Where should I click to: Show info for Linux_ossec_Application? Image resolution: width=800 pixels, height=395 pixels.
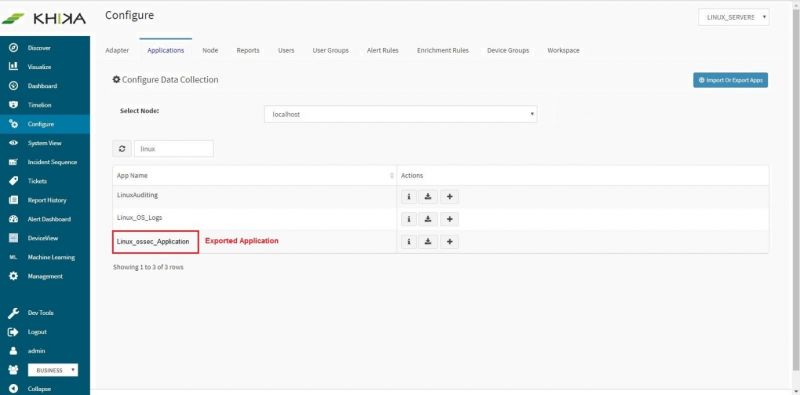point(409,242)
